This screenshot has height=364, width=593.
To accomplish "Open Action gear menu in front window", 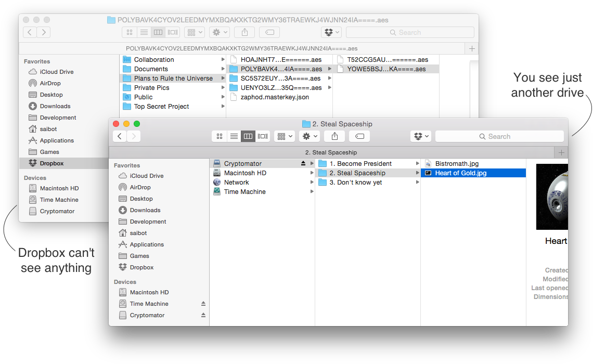I will pyautogui.click(x=310, y=136).
